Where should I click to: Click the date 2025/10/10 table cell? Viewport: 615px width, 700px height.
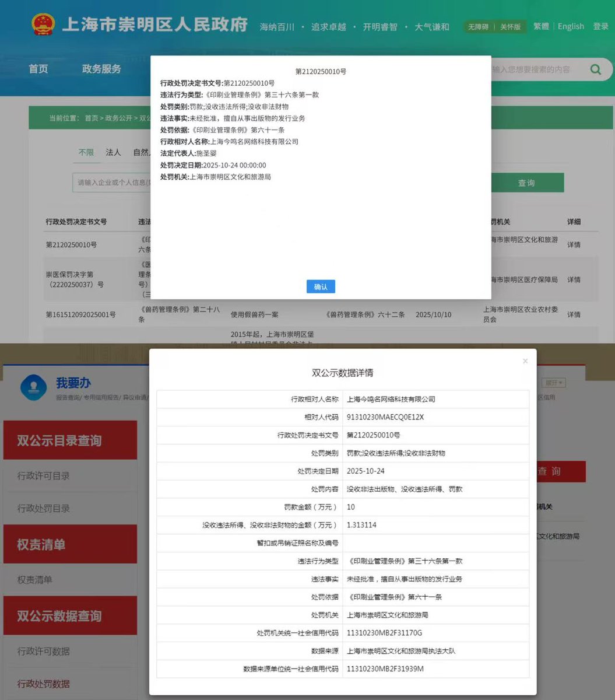[x=433, y=314]
